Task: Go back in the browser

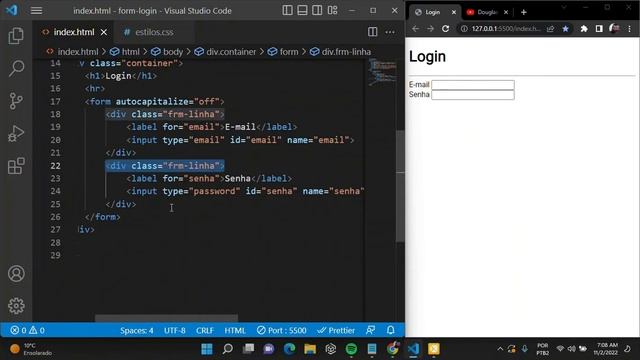Action: pyautogui.click(x=416, y=29)
